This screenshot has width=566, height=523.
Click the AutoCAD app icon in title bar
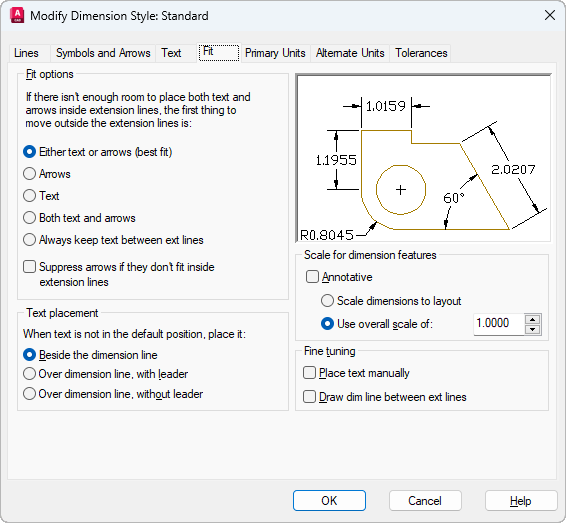17,16
